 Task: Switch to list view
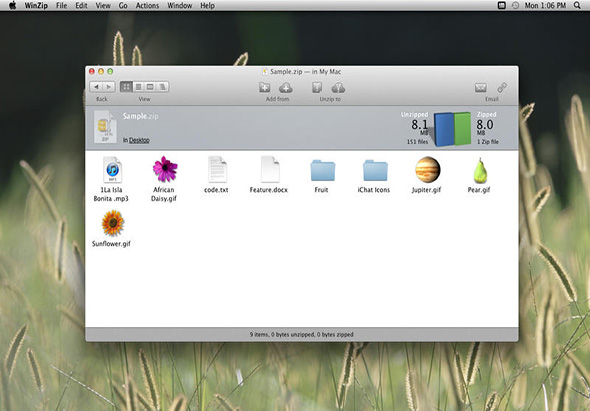coord(138,87)
